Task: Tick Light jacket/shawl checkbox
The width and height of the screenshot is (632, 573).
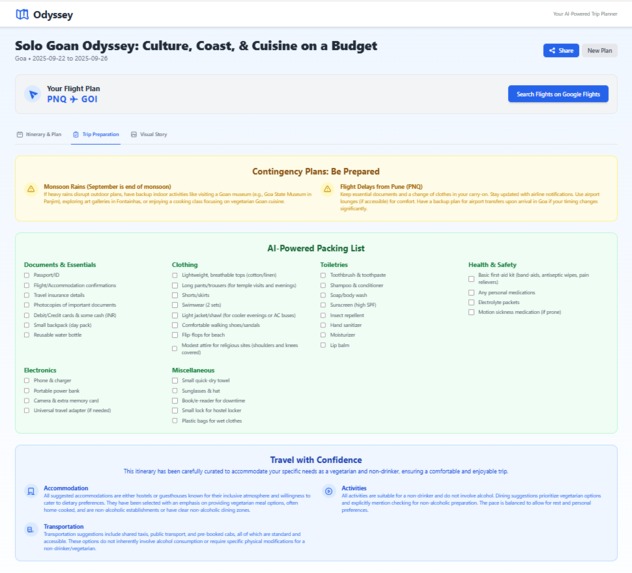Action: pos(175,315)
